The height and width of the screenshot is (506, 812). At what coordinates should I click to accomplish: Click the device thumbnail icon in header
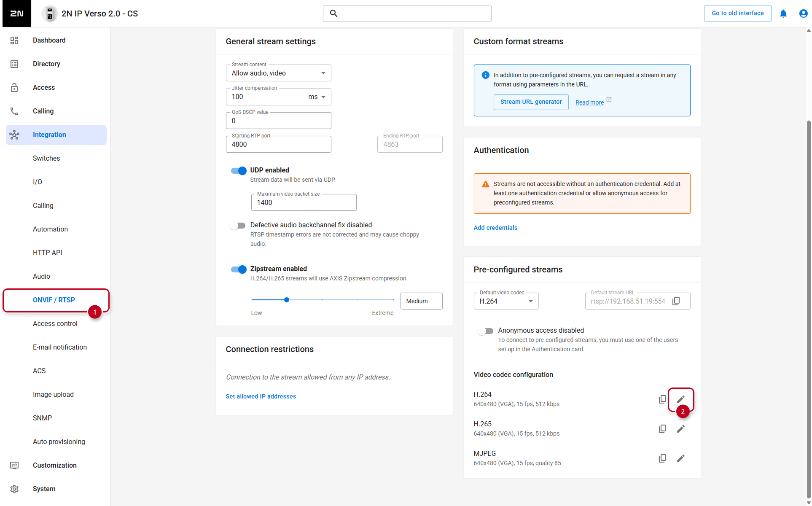[x=50, y=13]
